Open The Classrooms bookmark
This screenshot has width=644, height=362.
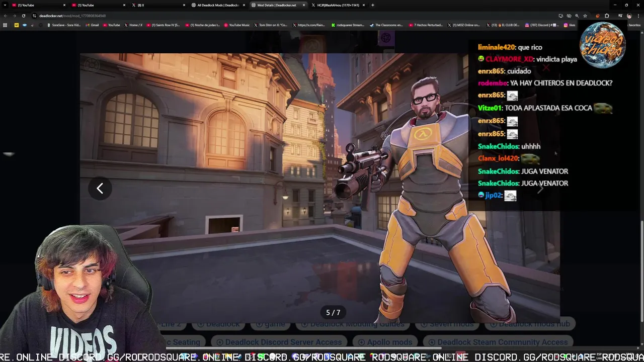click(x=386, y=25)
